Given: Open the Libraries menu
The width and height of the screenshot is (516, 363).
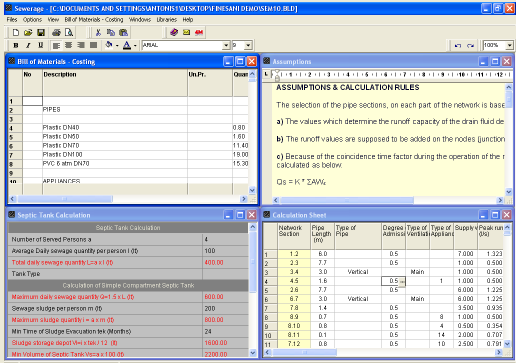Looking at the screenshot, I should (x=167, y=20).
